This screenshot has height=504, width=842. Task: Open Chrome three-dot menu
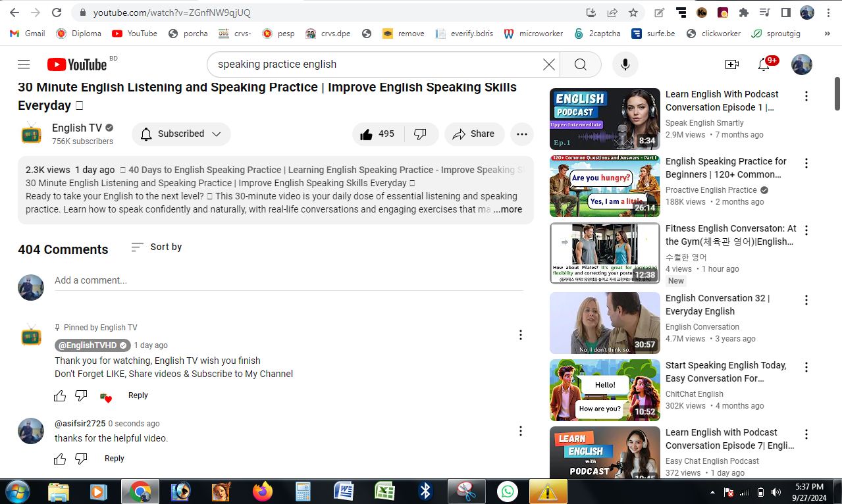coord(828,13)
